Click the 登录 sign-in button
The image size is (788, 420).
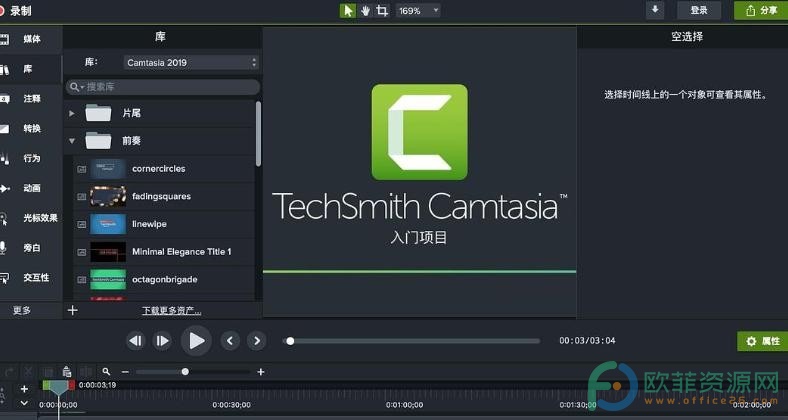click(x=699, y=10)
